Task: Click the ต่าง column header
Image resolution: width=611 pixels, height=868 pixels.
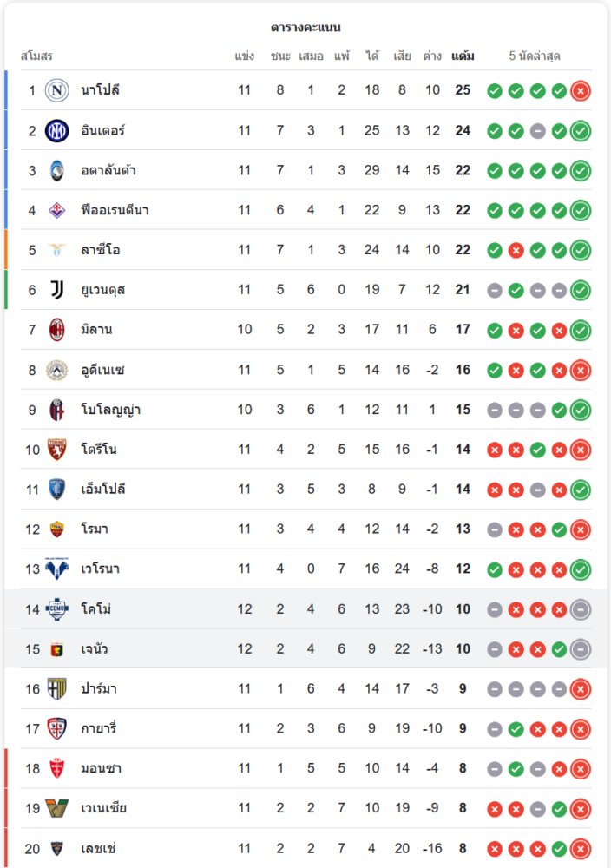Action: [x=432, y=56]
